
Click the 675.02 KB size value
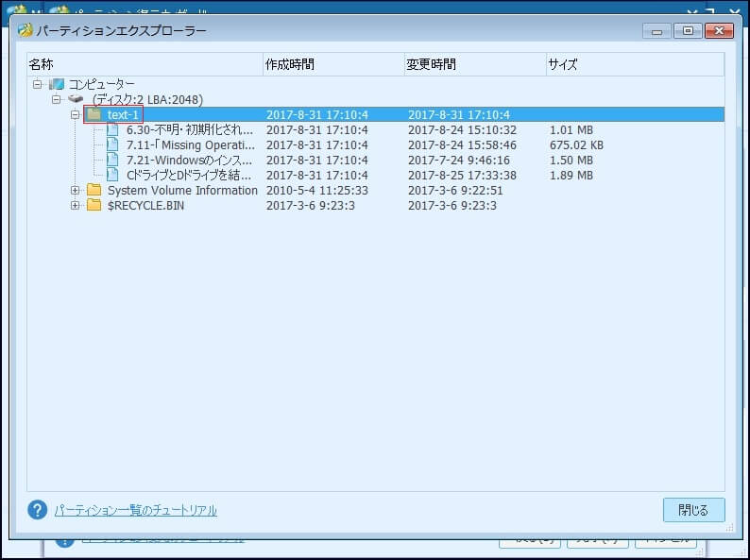[576, 144]
